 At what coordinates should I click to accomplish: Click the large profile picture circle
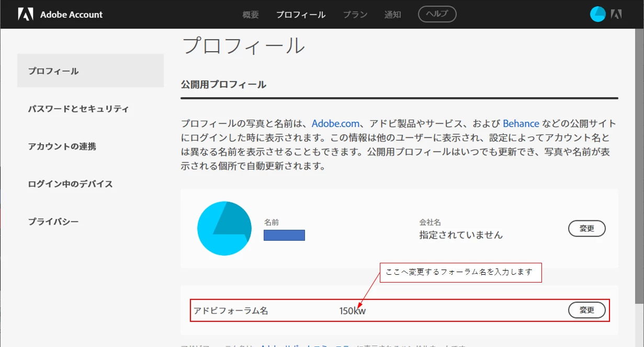coord(224,228)
